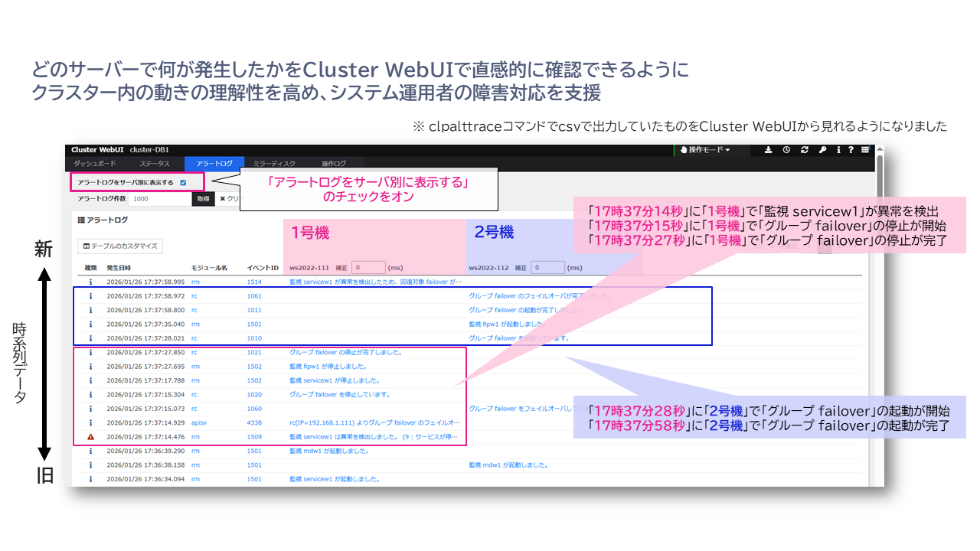This screenshot has height=551, width=980.
Task: Switch to the ステータス tab
Action: pyautogui.click(x=155, y=164)
